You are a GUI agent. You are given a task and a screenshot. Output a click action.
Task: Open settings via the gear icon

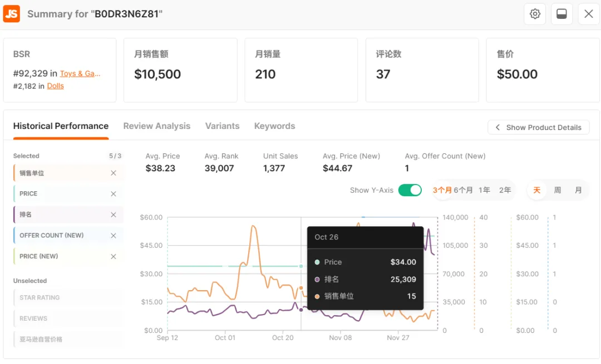tap(535, 14)
